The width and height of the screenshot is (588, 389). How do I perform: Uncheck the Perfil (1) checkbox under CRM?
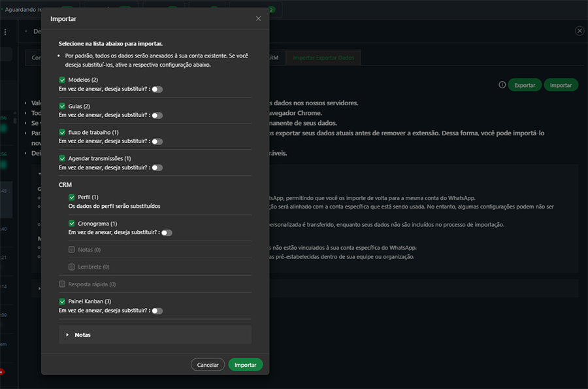point(72,197)
